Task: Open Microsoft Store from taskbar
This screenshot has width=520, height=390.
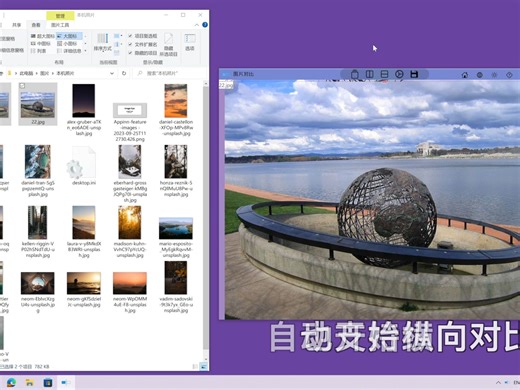Action: pyautogui.click(x=48, y=382)
